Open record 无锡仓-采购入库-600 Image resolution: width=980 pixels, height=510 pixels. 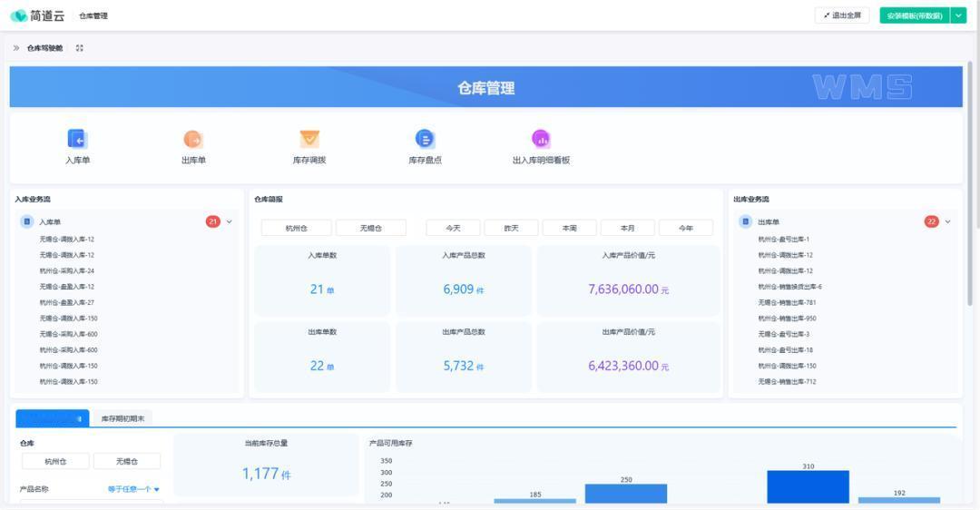pyautogui.click(x=69, y=334)
